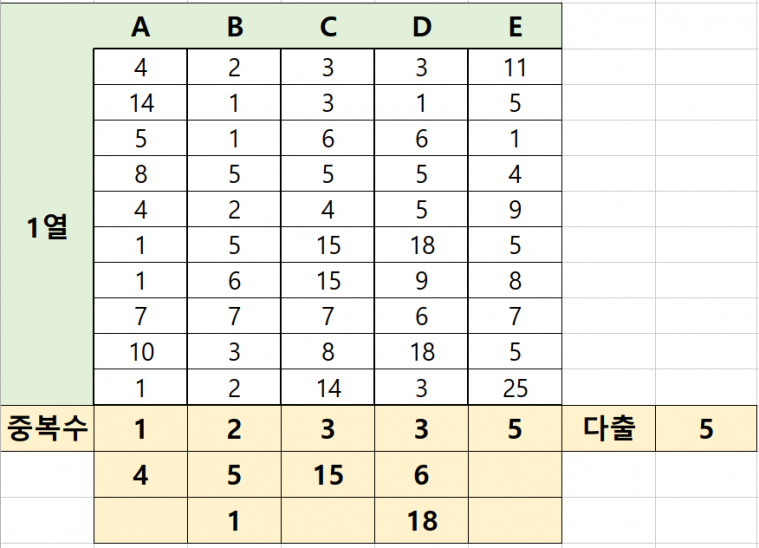Select the column B header cell
This screenshot has width=759, height=548.
click(234, 27)
